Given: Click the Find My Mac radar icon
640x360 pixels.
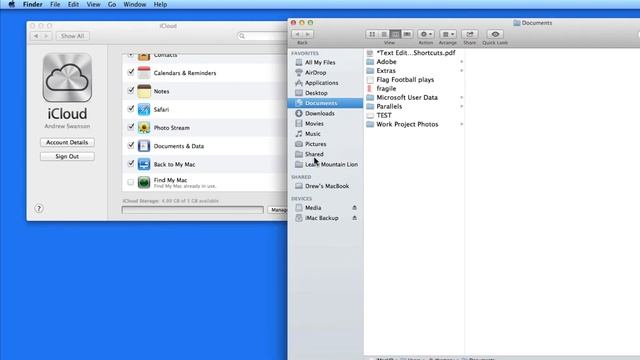Looking at the screenshot, I should click(x=144, y=182).
